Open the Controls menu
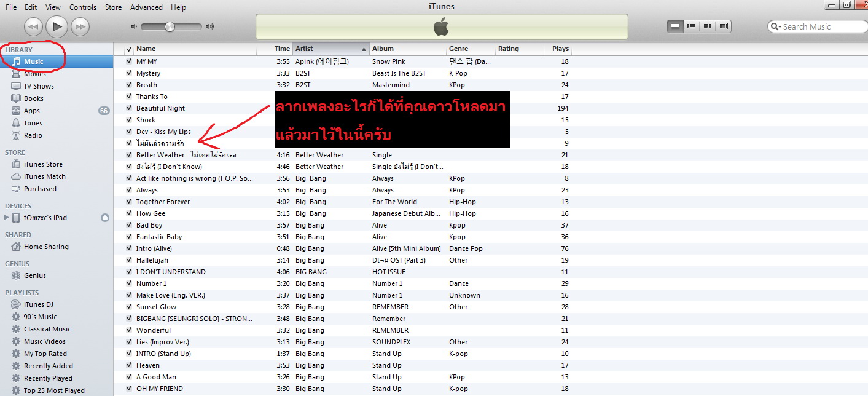Viewport: 868px width, 396px height. [83, 7]
